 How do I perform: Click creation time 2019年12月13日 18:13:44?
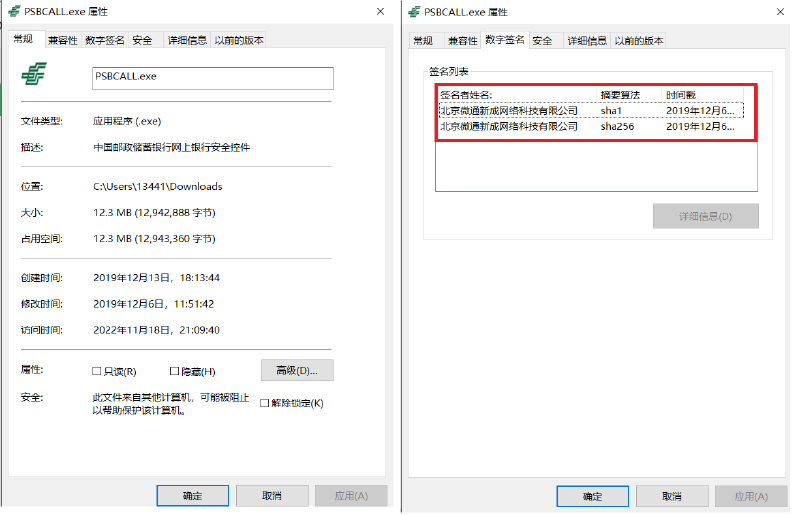[x=156, y=278]
